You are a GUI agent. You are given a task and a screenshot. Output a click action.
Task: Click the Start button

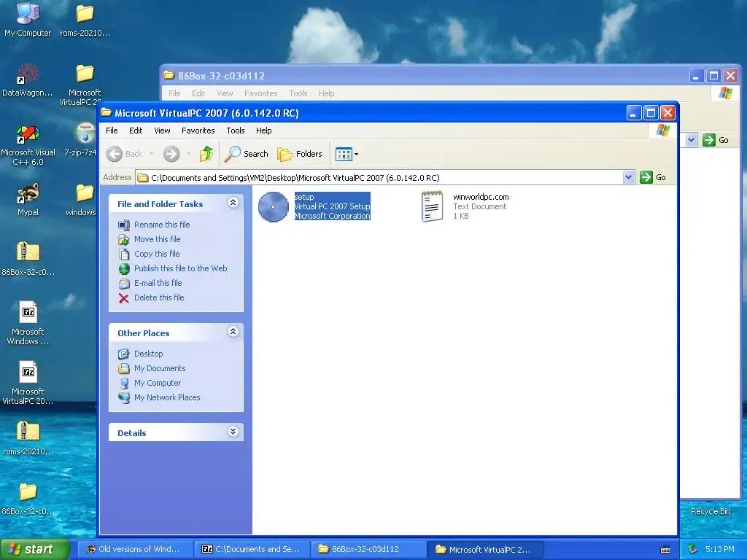[x=35, y=550]
